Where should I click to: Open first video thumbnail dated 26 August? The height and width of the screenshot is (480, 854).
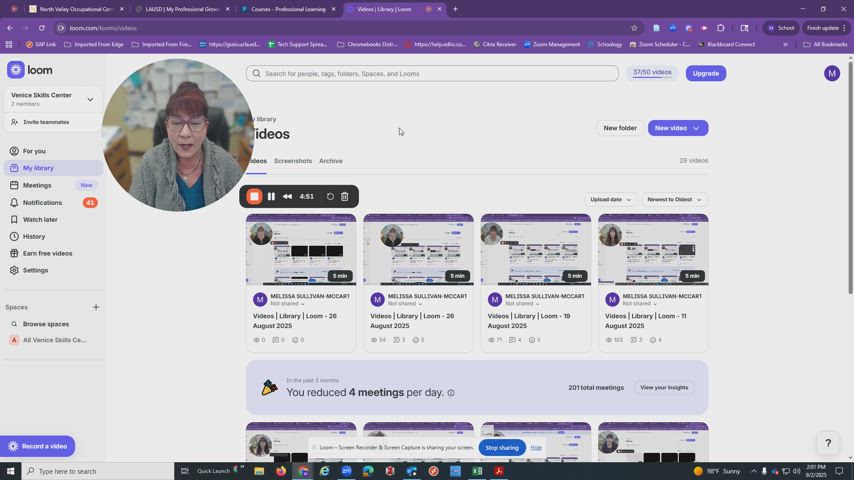(x=301, y=250)
